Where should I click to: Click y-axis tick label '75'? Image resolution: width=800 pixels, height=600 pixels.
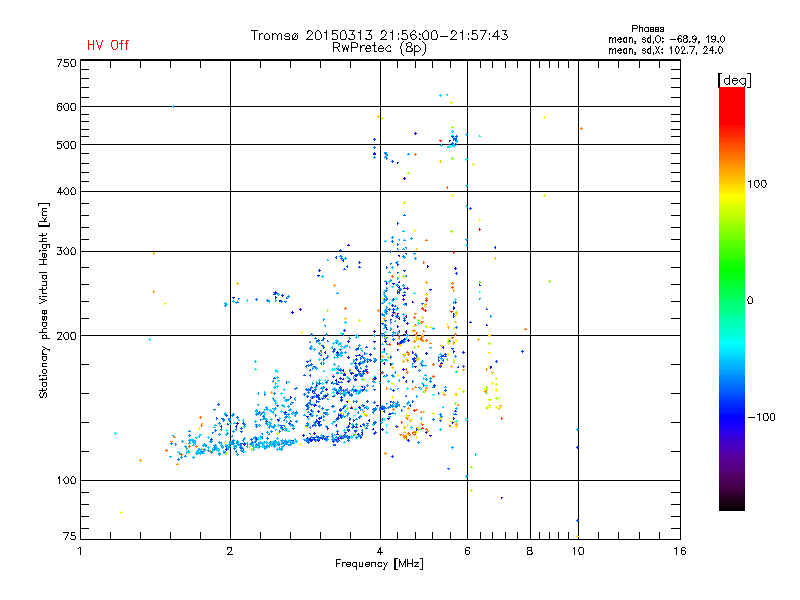tap(70, 536)
